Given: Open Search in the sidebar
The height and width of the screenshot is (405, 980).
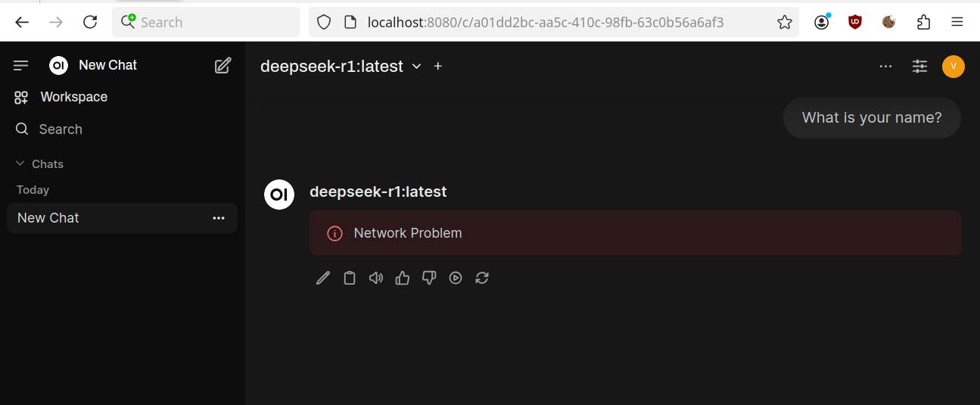Looking at the screenshot, I should pos(48,129).
